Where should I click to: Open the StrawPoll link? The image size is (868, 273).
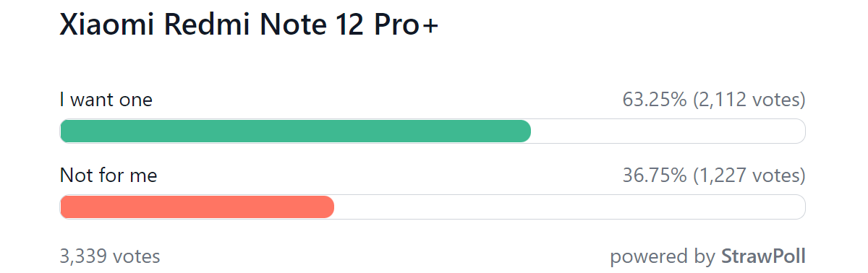[763, 256]
